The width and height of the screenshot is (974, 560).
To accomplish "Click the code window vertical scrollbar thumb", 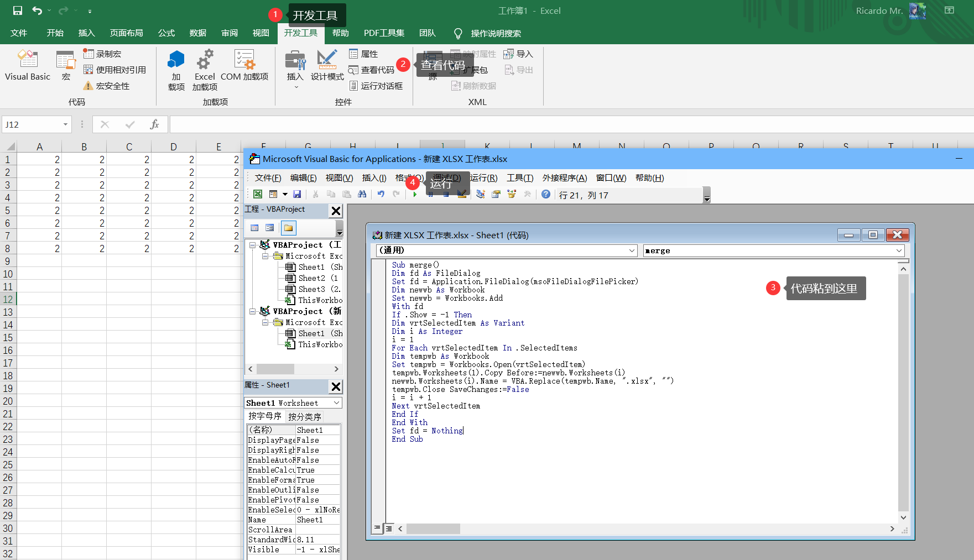I will [x=903, y=392].
